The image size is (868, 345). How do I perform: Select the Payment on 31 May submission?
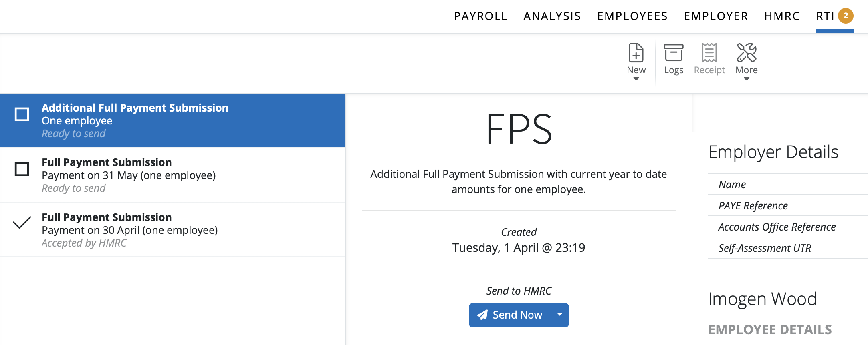173,175
